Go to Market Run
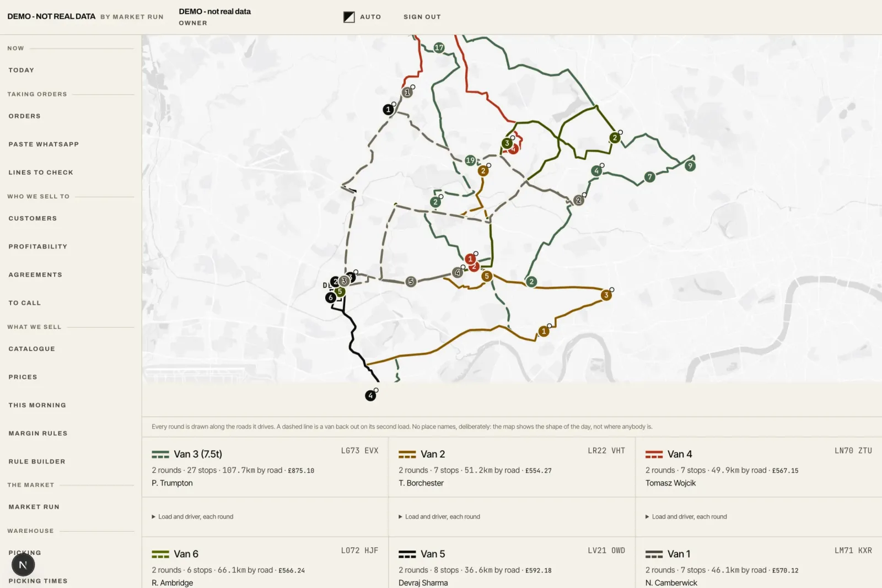The width and height of the screenshot is (882, 588). click(x=34, y=507)
